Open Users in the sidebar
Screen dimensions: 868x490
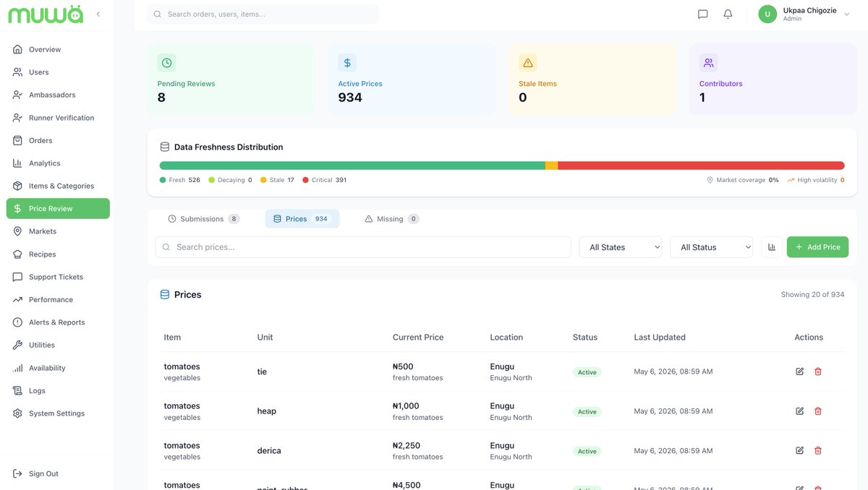tap(58, 72)
